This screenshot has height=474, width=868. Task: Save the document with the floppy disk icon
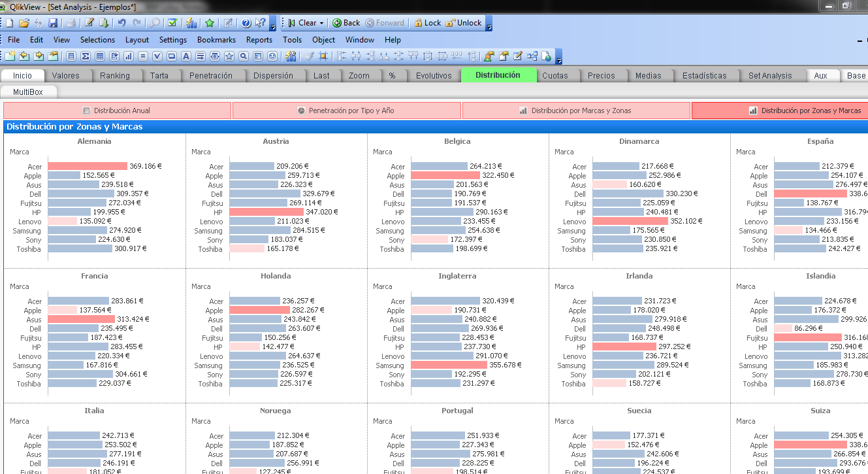[53, 23]
